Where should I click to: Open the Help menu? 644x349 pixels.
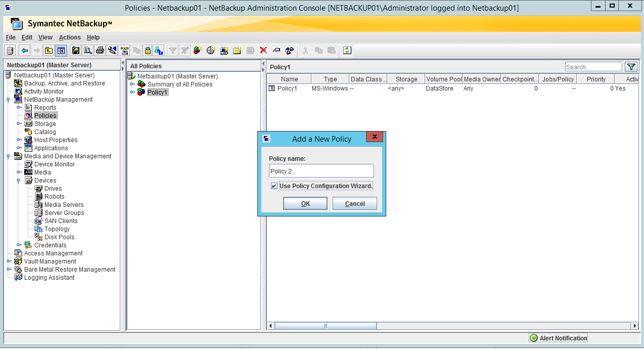click(93, 37)
